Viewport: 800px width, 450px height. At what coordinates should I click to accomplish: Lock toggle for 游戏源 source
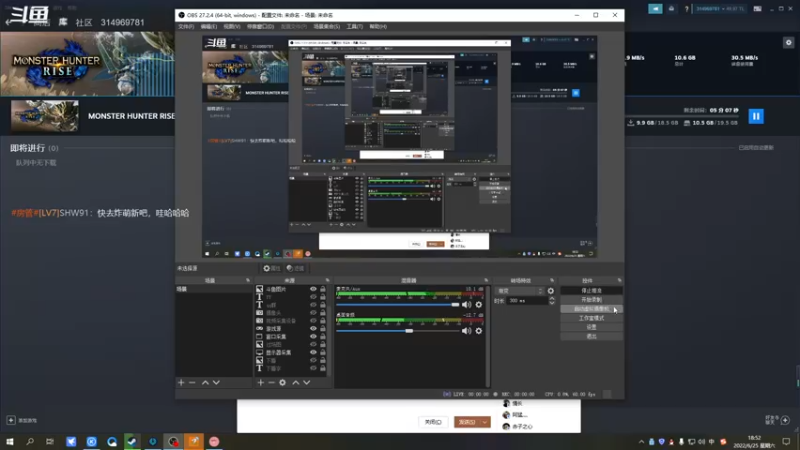[x=322, y=329]
